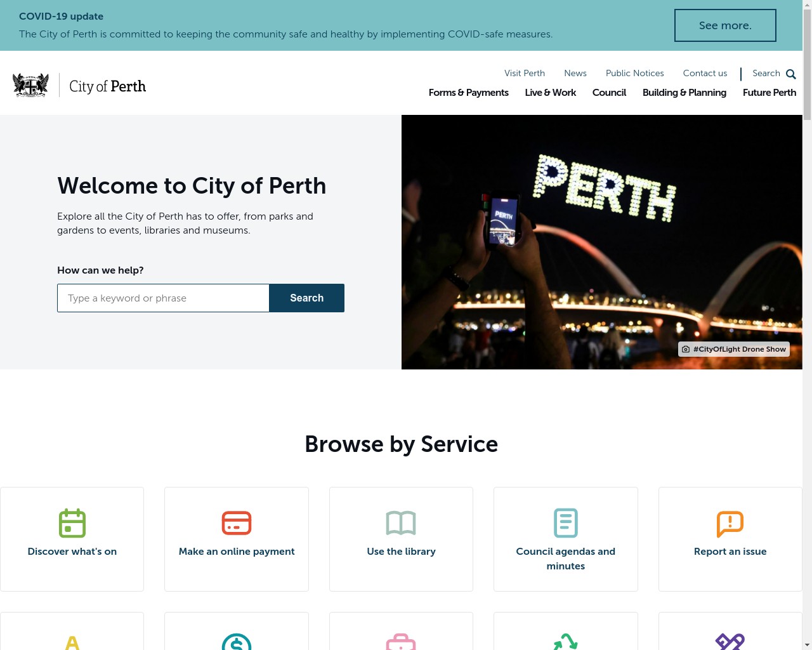Click the camera icon in photo caption
This screenshot has width=812, height=650.
click(686, 349)
